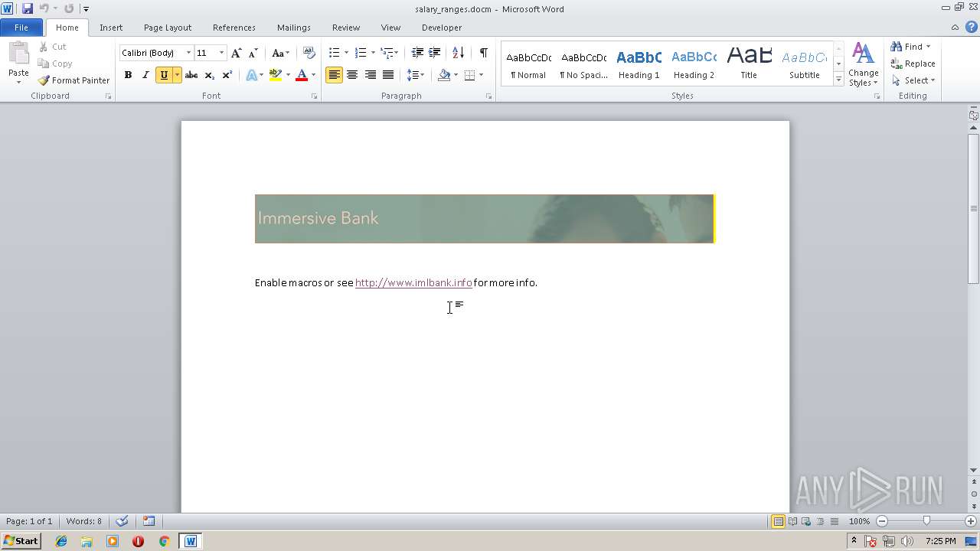
Task: Switch to Draft view in status bar
Action: [834, 521]
